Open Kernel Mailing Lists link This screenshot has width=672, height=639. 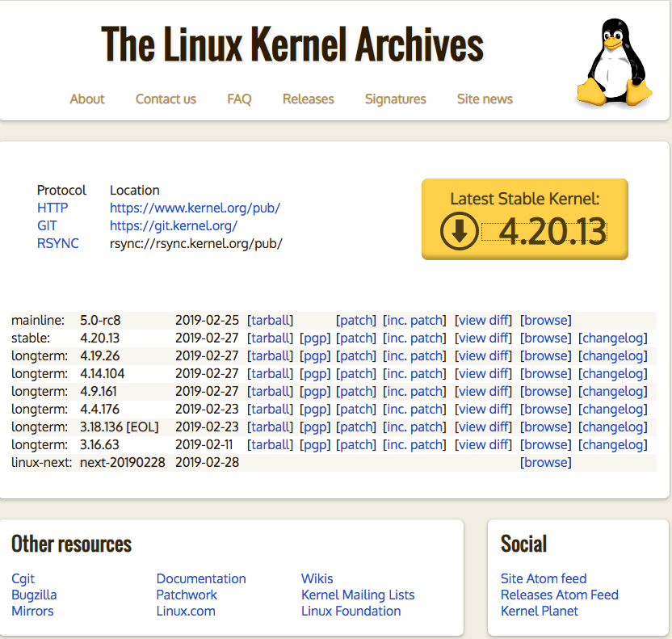point(358,595)
